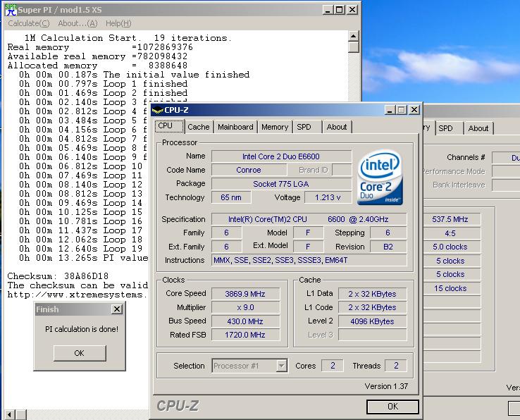Screen dimensions: 520x420
Task: Click 'PI calculation is done!' message text
Action: [x=82, y=329]
